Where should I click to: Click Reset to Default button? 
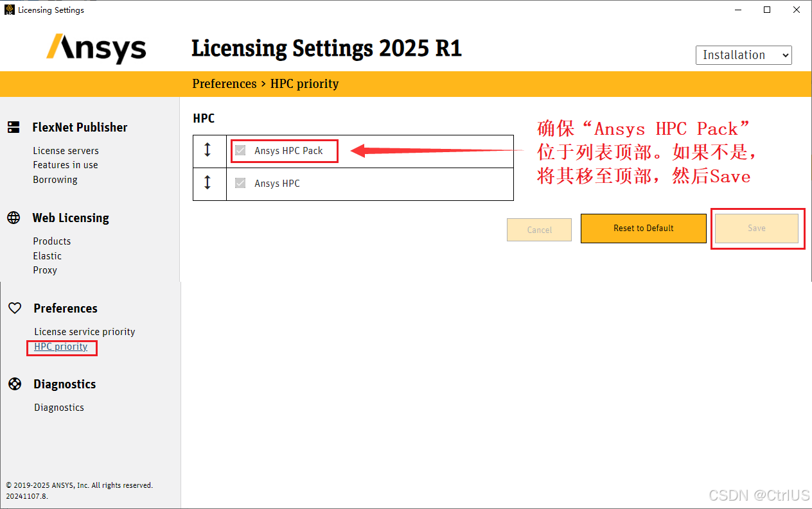644,228
